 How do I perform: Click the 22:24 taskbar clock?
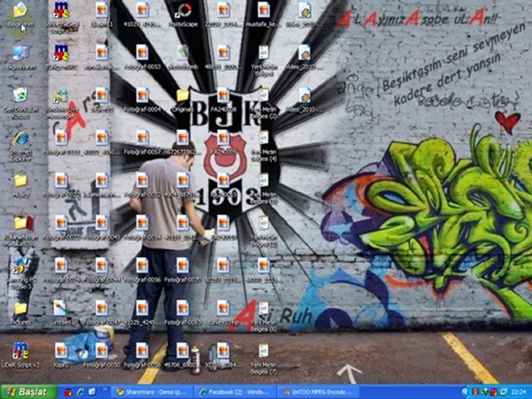coord(519,392)
